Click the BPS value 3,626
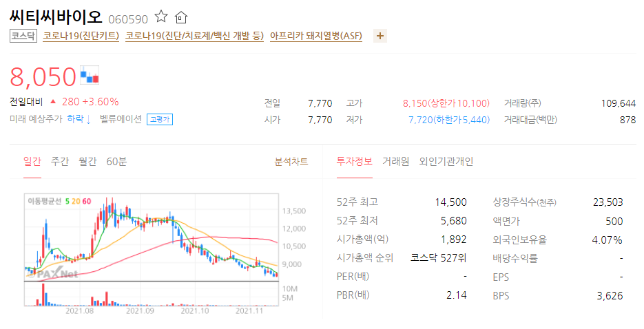 coord(610,296)
